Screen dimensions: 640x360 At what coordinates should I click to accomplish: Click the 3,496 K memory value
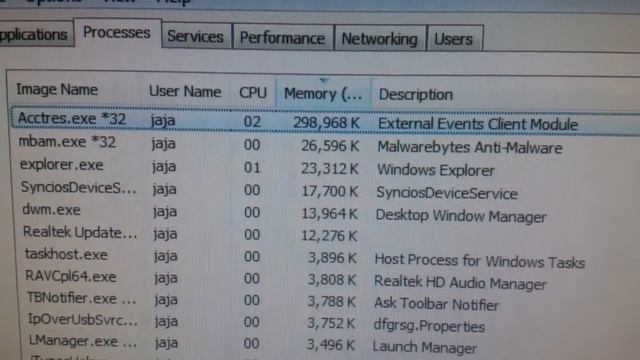[331, 345]
